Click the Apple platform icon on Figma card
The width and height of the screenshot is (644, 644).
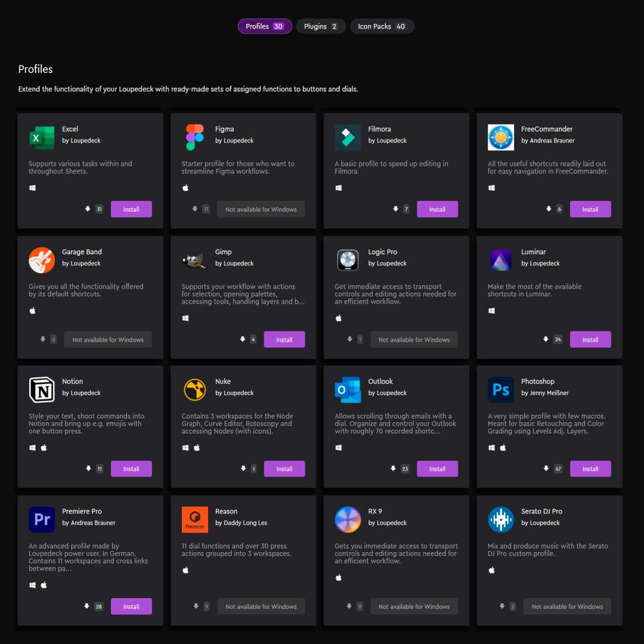pyautogui.click(x=185, y=188)
